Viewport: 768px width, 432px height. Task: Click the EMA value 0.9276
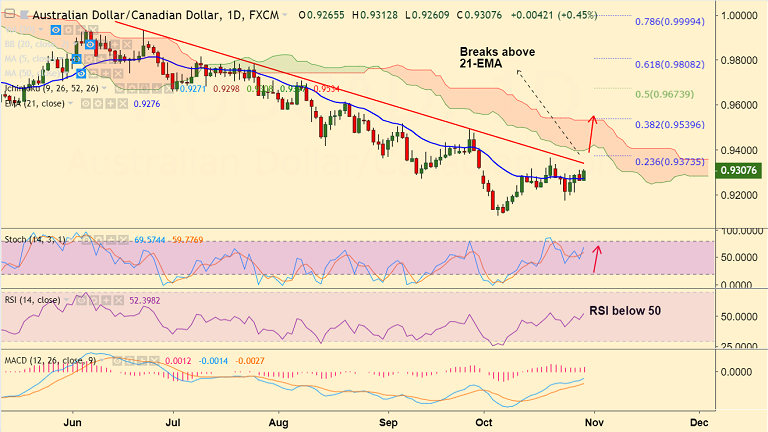coord(146,104)
